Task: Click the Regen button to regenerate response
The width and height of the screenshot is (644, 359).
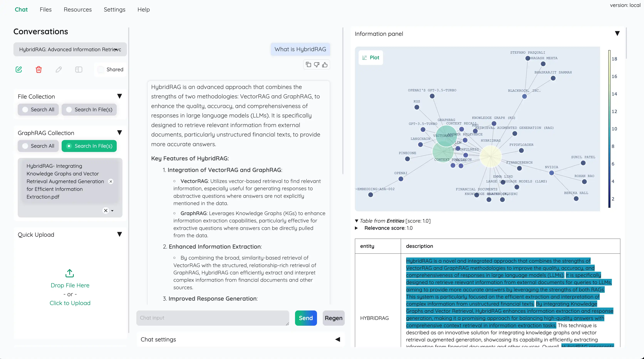Action: 333,318
